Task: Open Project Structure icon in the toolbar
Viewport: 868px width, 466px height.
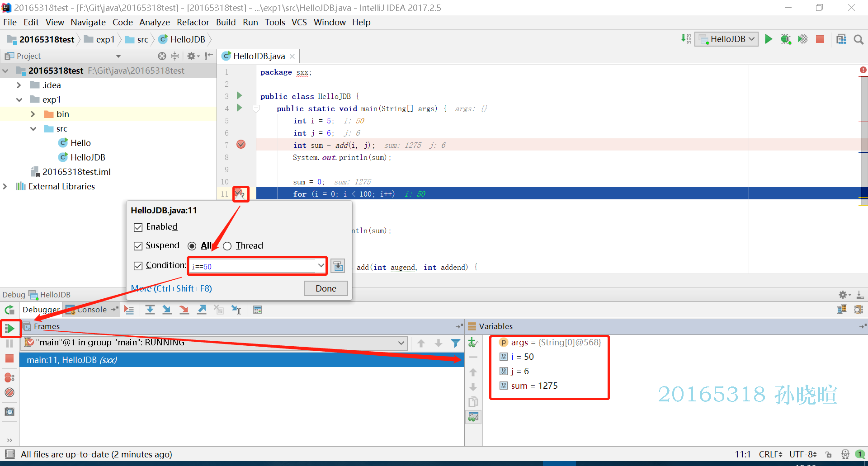Action: click(841, 39)
